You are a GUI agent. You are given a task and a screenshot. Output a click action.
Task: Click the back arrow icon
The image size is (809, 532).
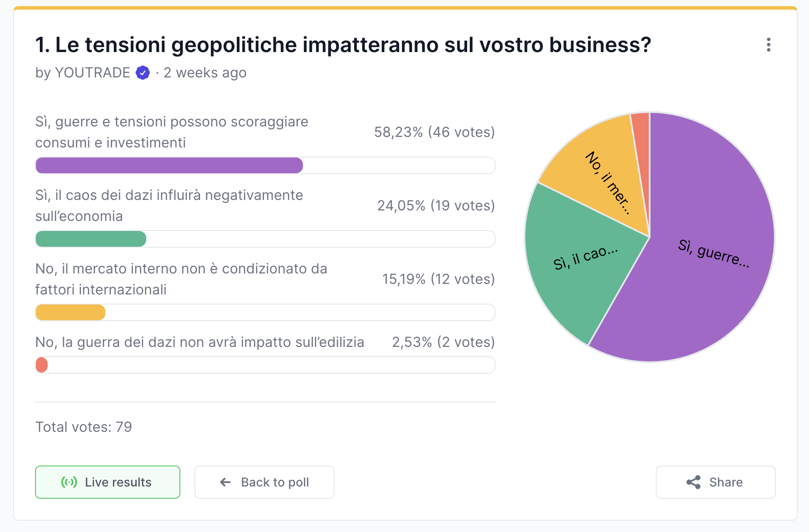tap(225, 482)
